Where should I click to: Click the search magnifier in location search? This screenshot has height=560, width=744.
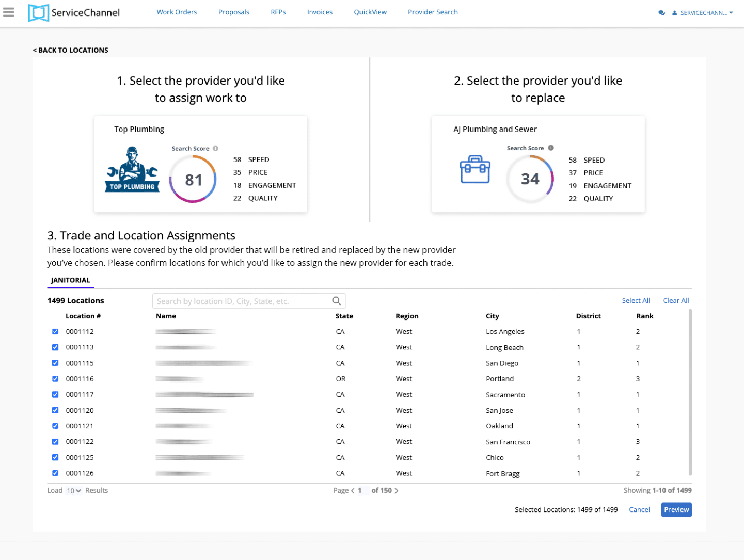coord(336,301)
